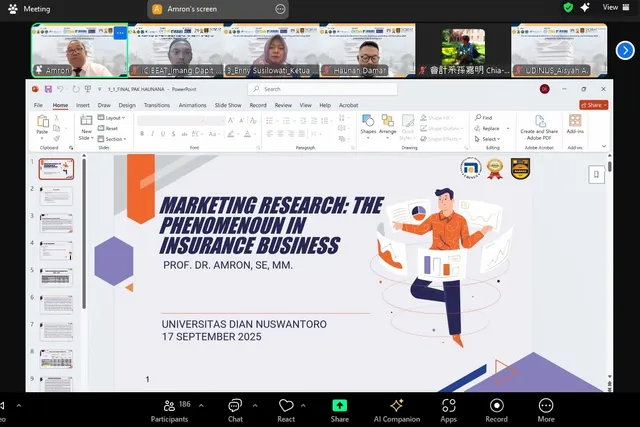Open the Zoom View dropdown
The image size is (640, 427).
pos(616,7)
